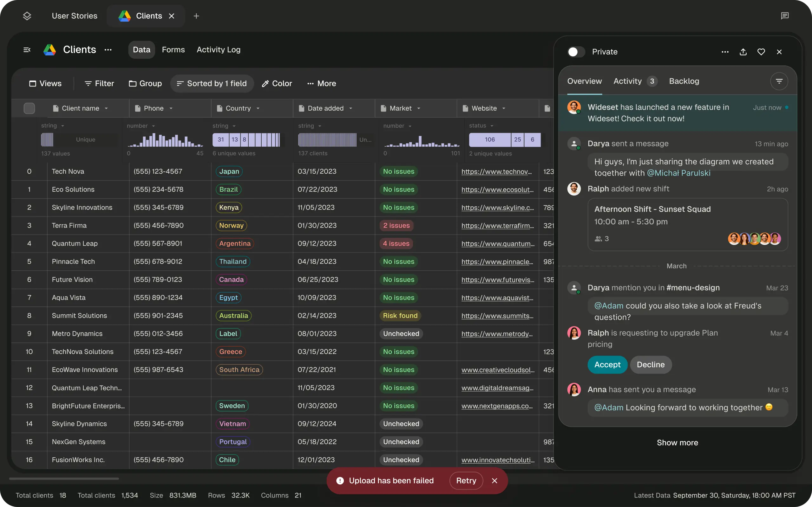Toggle the Private switch

tap(576, 52)
